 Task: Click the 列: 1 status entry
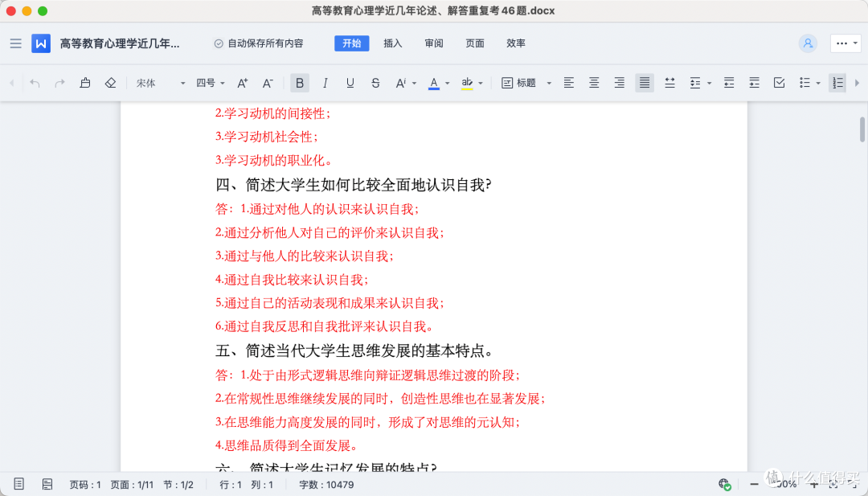pos(262,485)
